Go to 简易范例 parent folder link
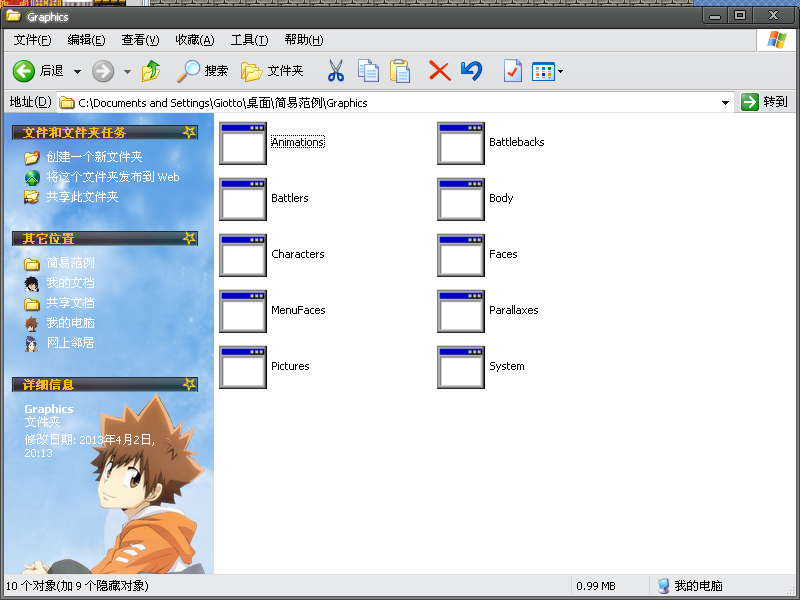This screenshot has width=800, height=600. [x=70, y=263]
